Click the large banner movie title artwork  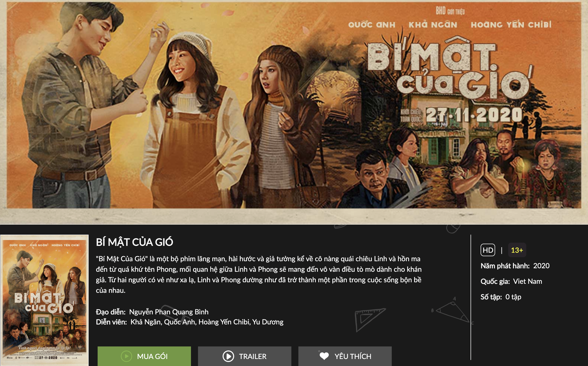pyautogui.click(x=449, y=68)
